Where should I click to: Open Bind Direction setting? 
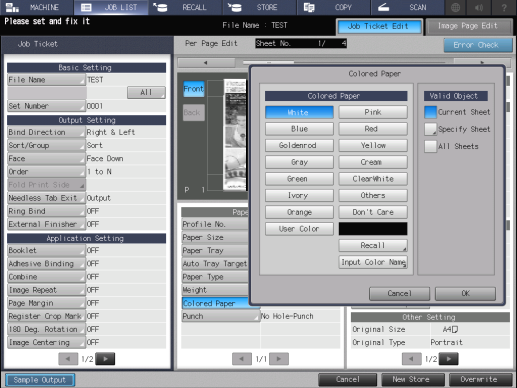tap(46, 132)
